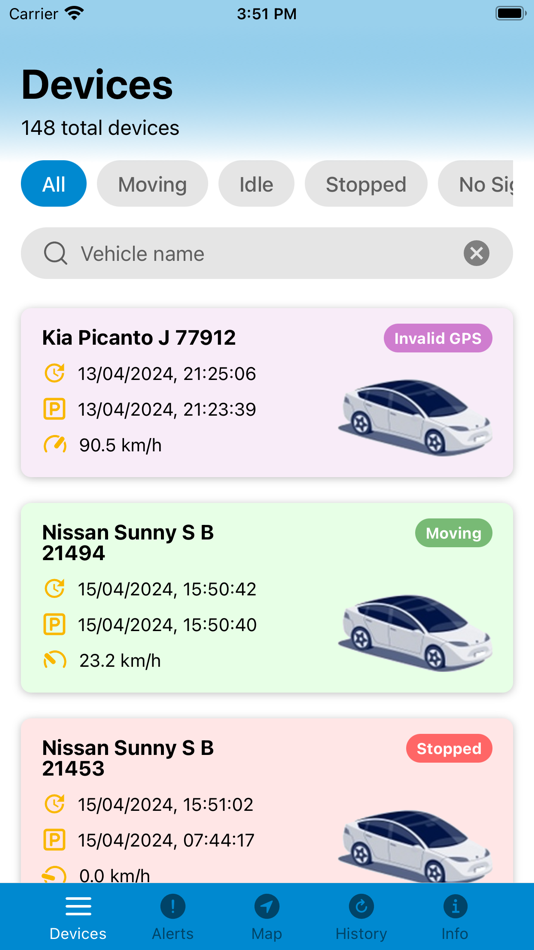The width and height of the screenshot is (534, 950).
Task: Open the Alerts tab icon
Action: [173, 907]
